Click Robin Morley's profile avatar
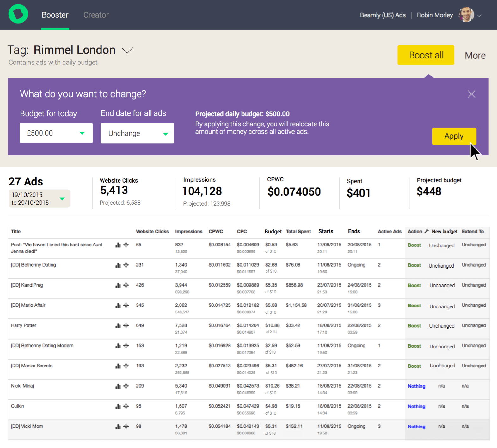Image resolution: width=497 pixels, height=448 pixels. [x=466, y=15]
